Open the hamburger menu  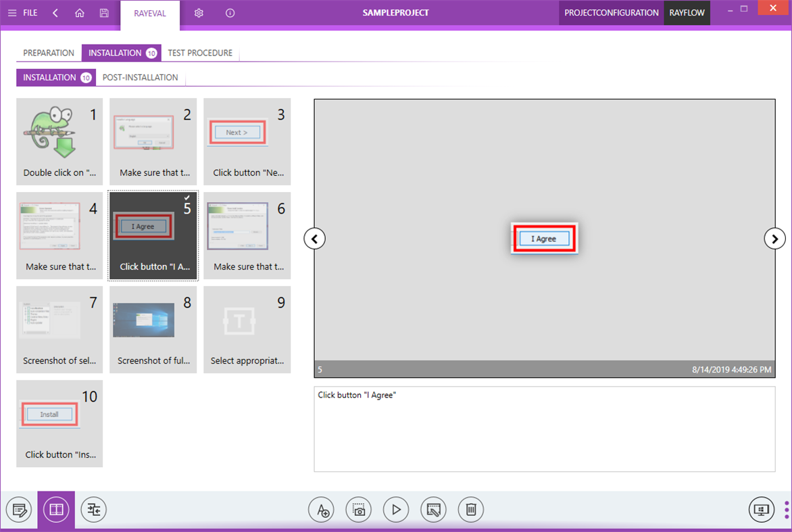[12, 12]
